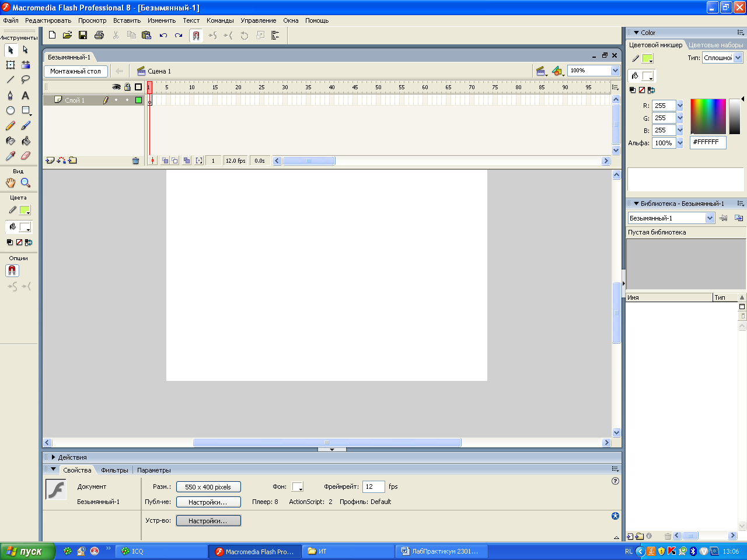Click the New document toolbar icon

pos(52,35)
